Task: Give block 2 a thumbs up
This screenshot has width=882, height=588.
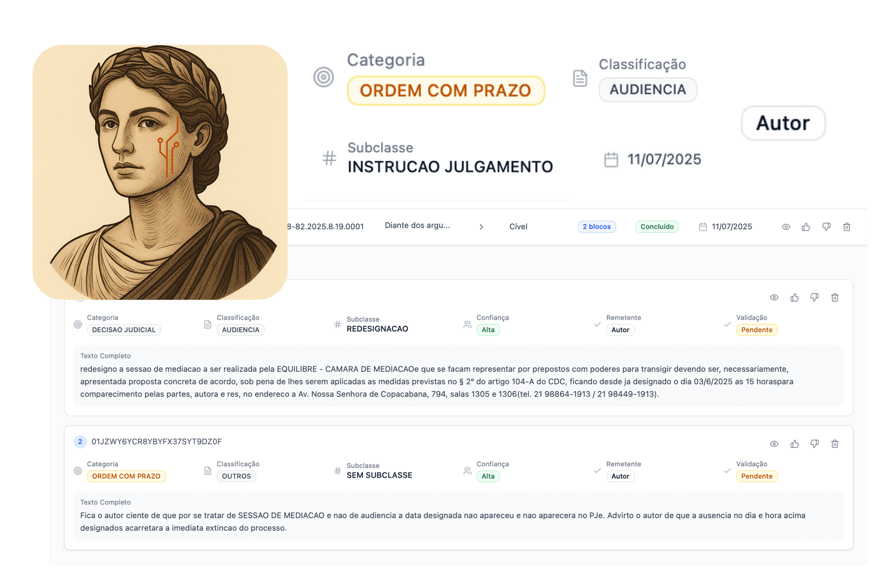Action: [x=795, y=444]
